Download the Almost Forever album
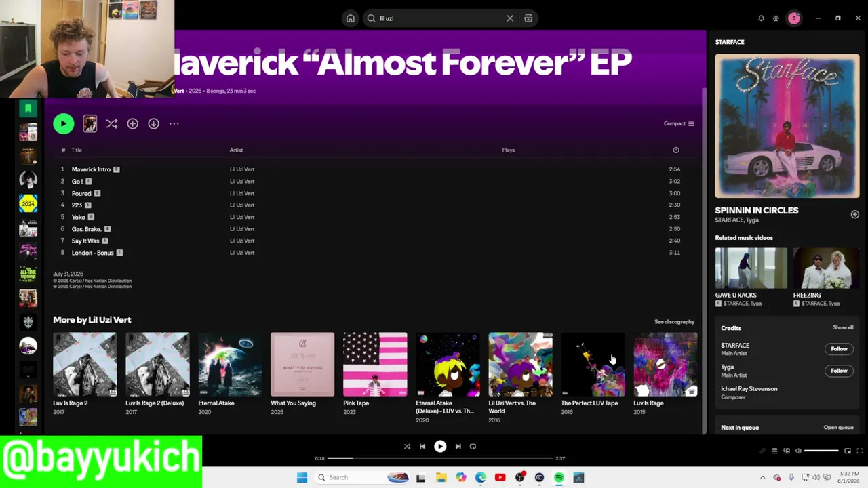 click(153, 123)
